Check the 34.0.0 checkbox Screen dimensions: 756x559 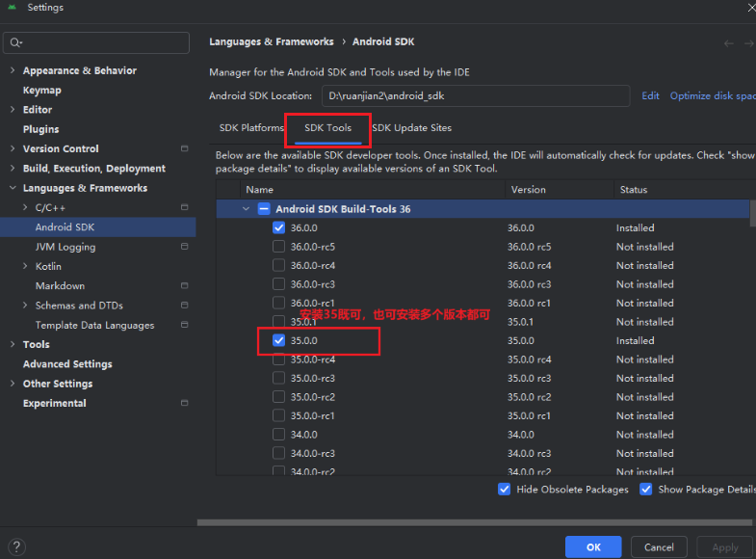[278, 435]
